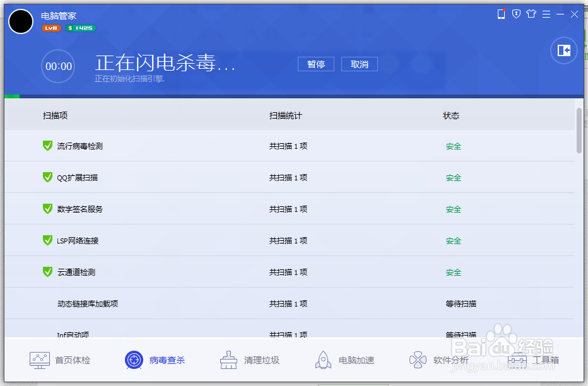This screenshot has height=386, width=588.
Task: Click the 首页体检 monitor icon
Action: [x=39, y=360]
